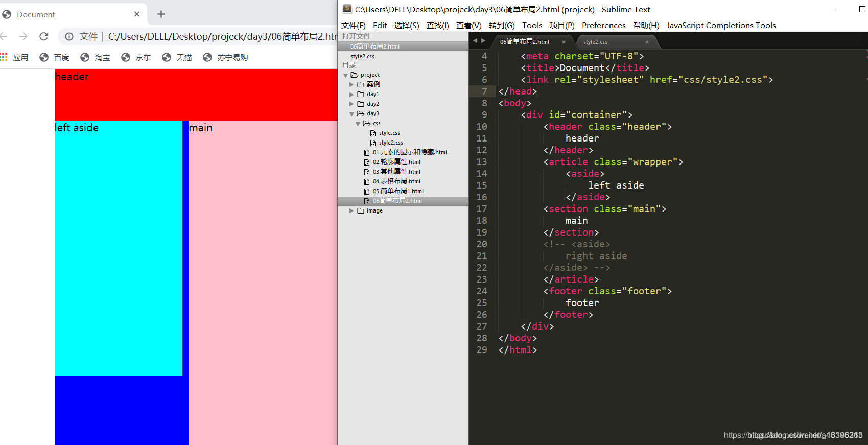
Task: Open the 查看(V) menu
Action: tap(469, 25)
